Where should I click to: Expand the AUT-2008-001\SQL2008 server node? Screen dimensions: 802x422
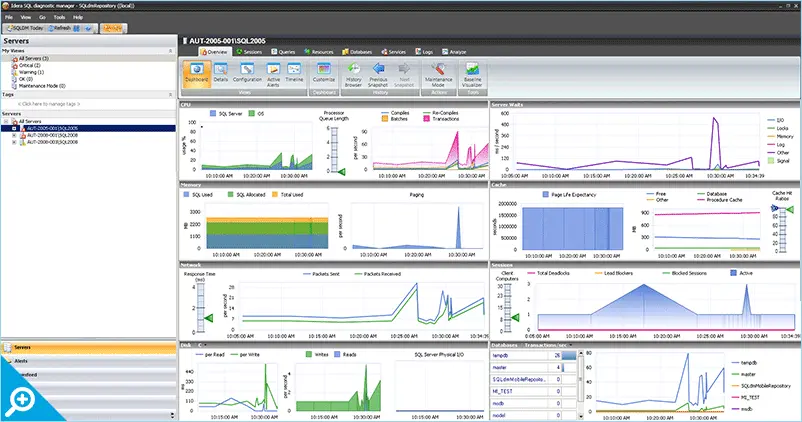tap(14, 135)
